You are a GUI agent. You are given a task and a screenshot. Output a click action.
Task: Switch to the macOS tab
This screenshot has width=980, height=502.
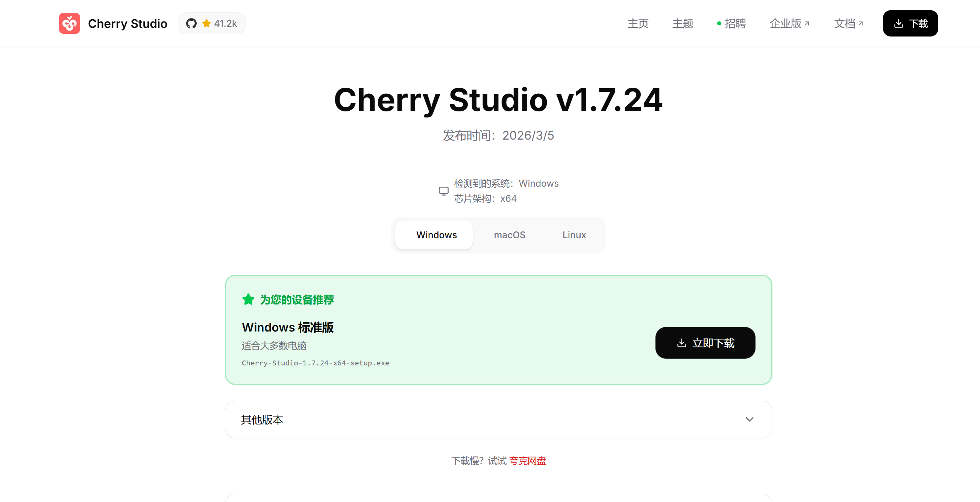tap(510, 235)
